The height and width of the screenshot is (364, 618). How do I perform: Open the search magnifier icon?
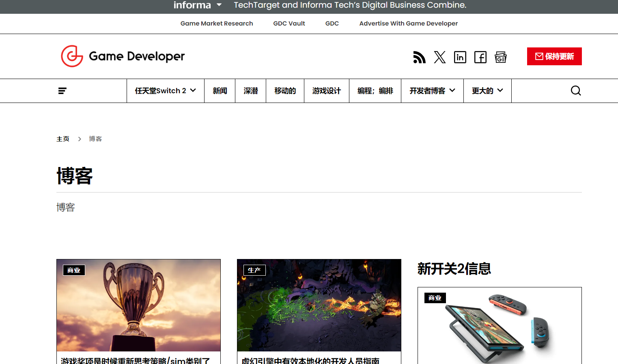(x=576, y=90)
